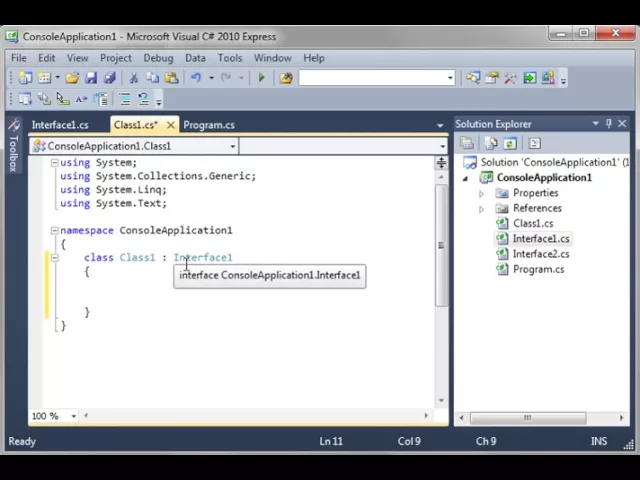Save the current file with the floppy icon
Image resolution: width=640 pixels, height=480 pixels.
pos(91,78)
